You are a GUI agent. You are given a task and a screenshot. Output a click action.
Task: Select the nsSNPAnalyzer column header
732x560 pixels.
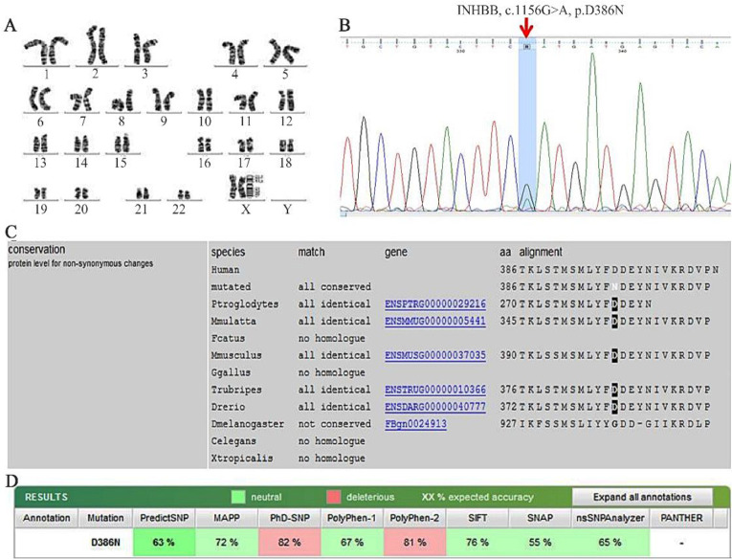click(610, 518)
